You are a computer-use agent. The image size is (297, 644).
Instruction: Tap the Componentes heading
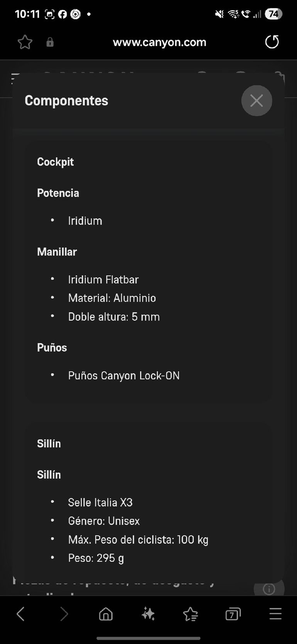66,101
